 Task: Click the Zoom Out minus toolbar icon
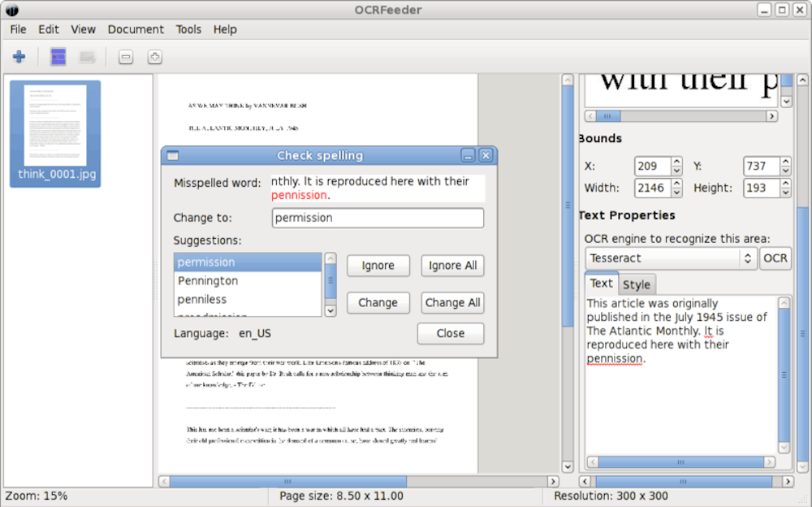(x=125, y=57)
